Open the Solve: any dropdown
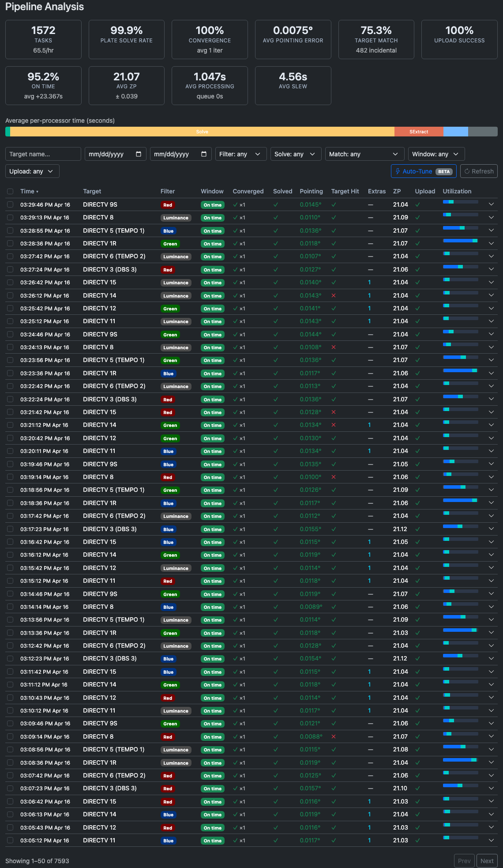The image size is (503, 868). (x=296, y=154)
